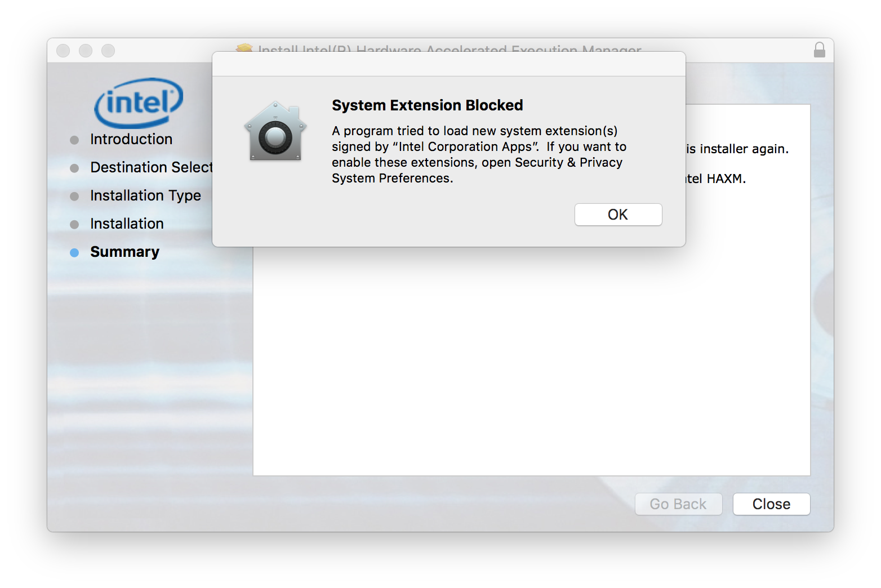Click the blue bullet beside Summary

pos(74,253)
